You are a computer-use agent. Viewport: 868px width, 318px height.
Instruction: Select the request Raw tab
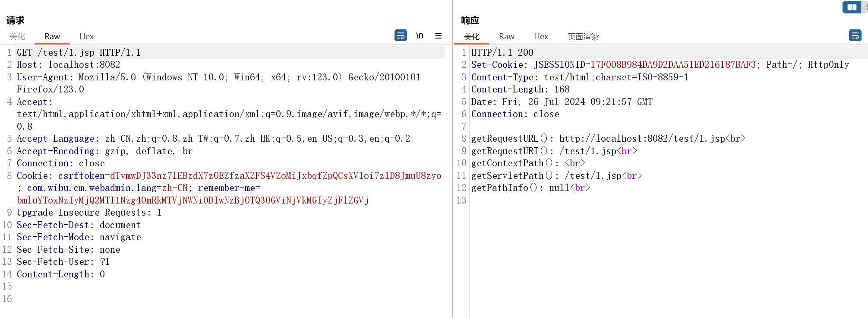[x=52, y=37]
